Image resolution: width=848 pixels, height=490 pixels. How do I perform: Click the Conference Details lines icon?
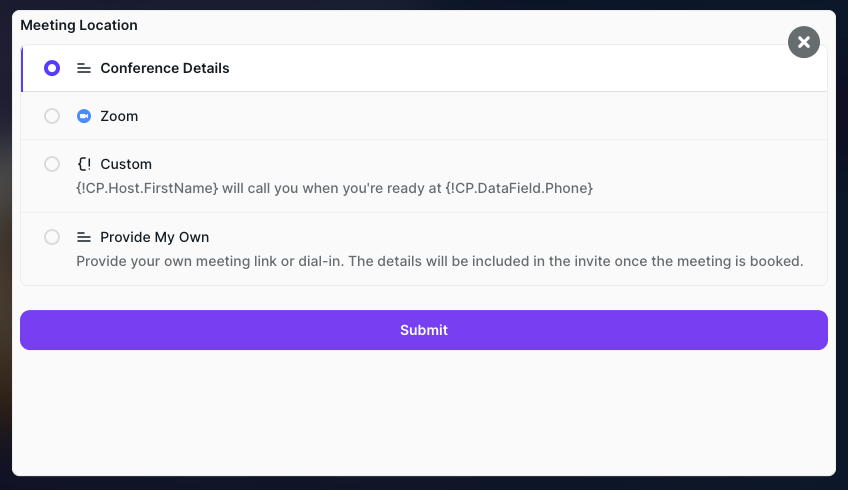[84, 69]
